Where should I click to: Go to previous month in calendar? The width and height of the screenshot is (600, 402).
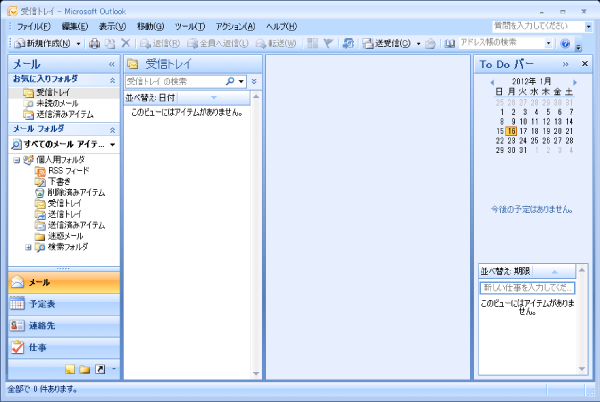492,82
